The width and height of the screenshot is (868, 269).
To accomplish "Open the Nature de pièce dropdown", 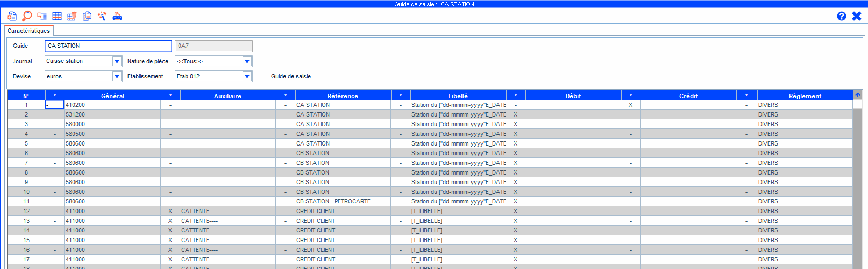I will point(247,61).
